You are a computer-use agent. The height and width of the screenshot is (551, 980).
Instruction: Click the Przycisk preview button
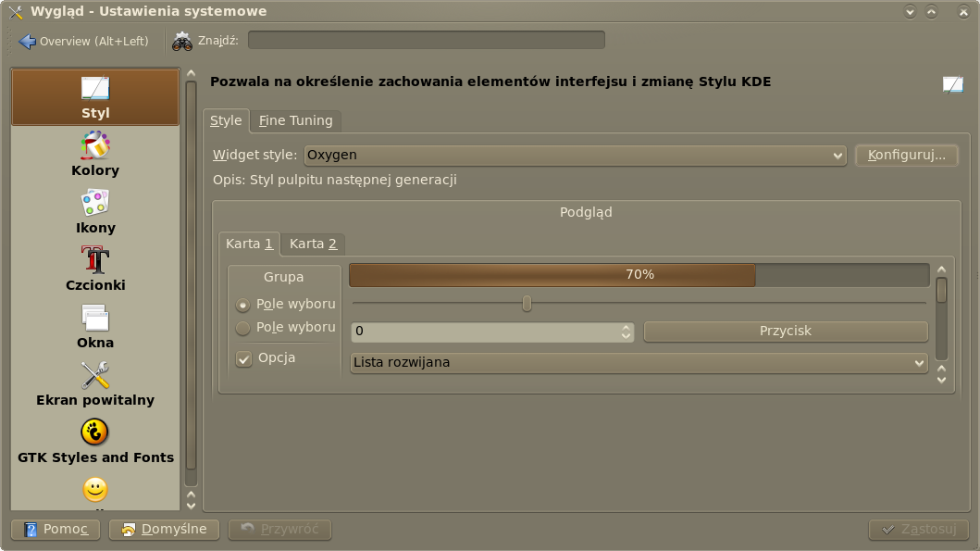coord(786,332)
